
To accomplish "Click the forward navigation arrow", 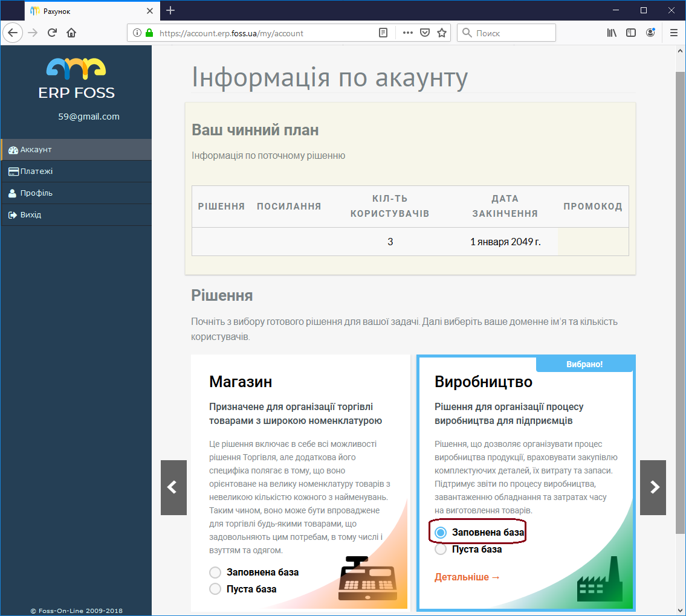I will [x=33, y=33].
